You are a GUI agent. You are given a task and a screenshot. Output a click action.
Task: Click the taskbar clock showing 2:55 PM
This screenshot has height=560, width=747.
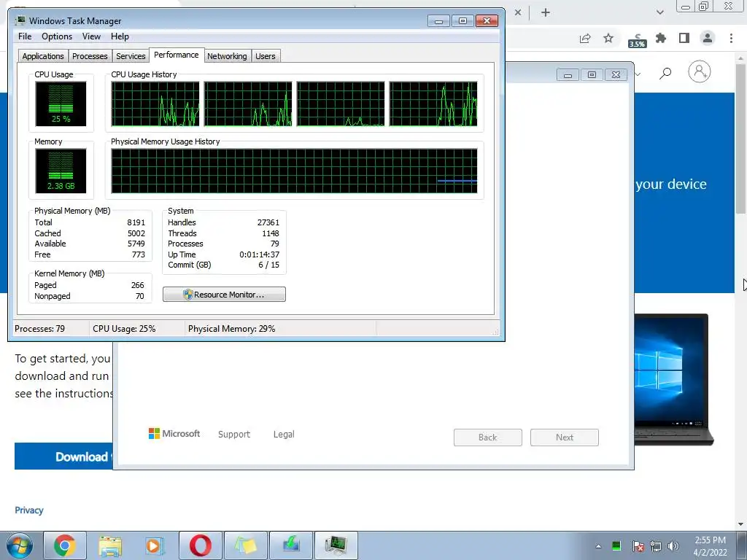click(710, 546)
